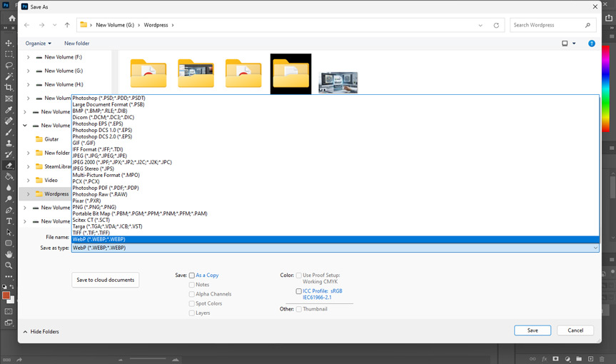Screen dimensions: 616x364
Task: Toggle Quick Mask mode icon
Action: pyautogui.click(x=9, y=311)
